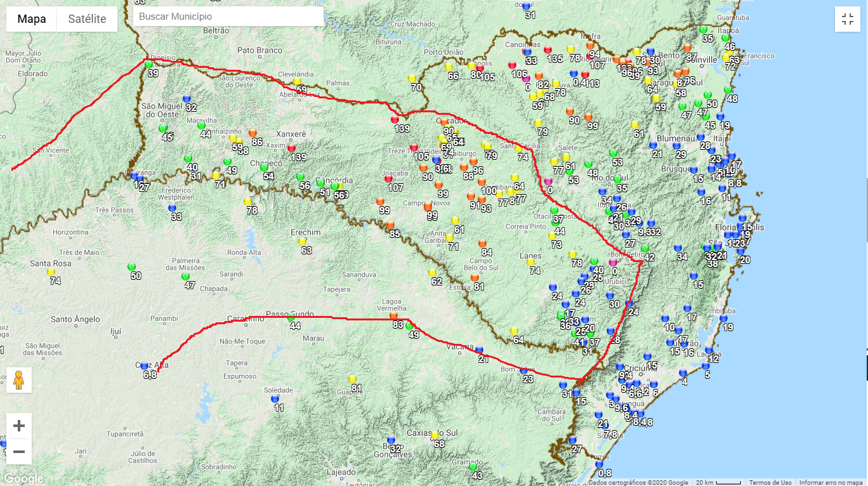Click blue marker 0,8 near Torres

pos(600,464)
